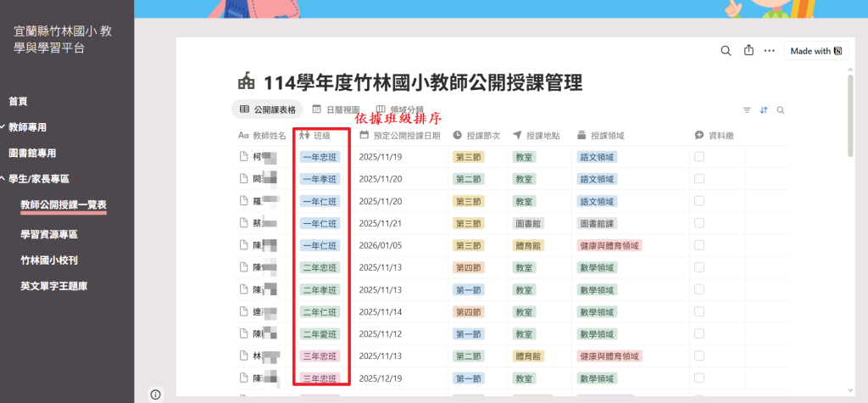868x403 pixels.
Task: Click the 健康與體育領域 tag in the 三年忠班 row
Action: (609, 356)
